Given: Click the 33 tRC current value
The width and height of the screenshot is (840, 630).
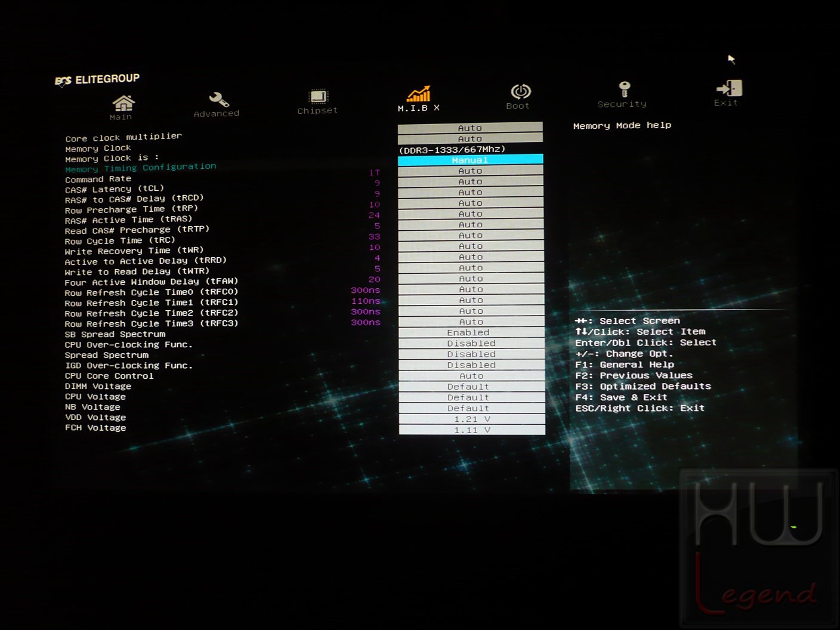Looking at the screenshot, I should click(374, 236).
